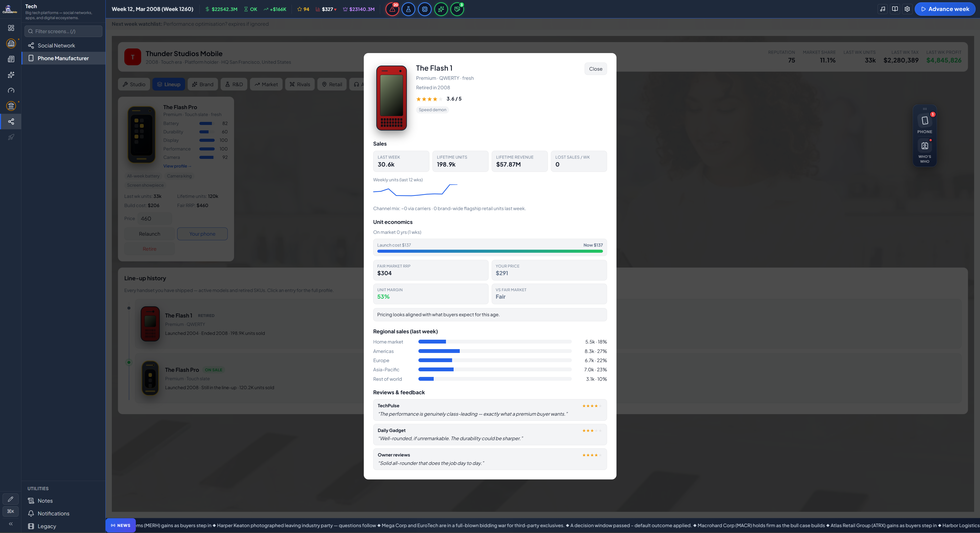
Task: Collapse the sidebar with double chevron
Action: 11,524
